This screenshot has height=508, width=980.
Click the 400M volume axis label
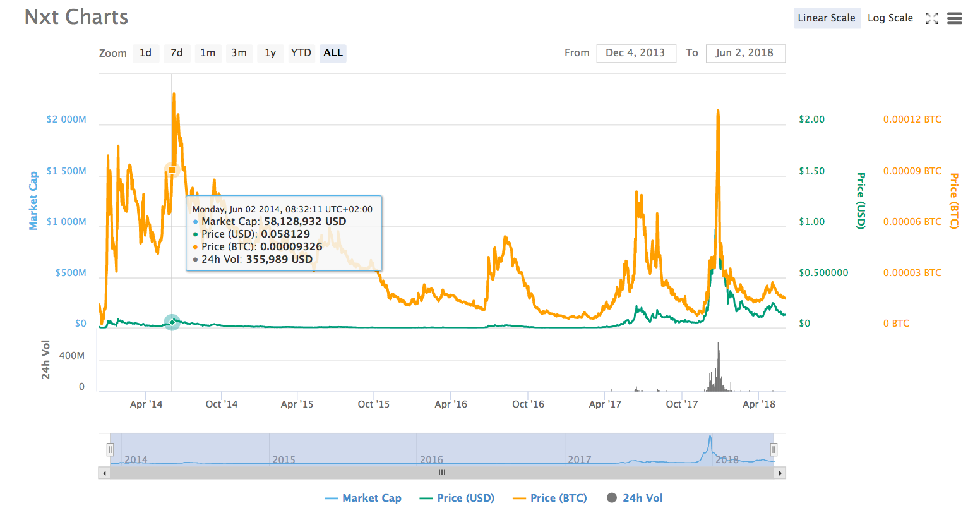[71, 356]
